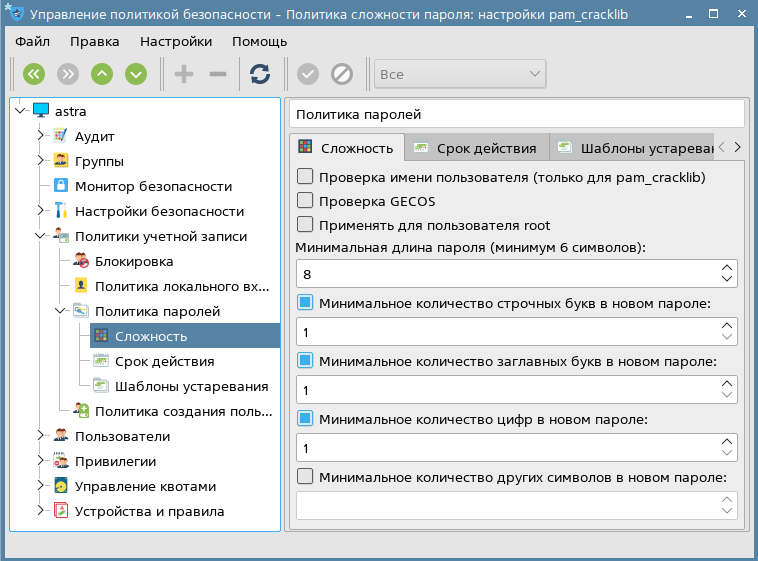The image size is (758, 561).
Task: Click the green down arrow toolbar icon
Action: pyautogui.click(x=136, y=74)
